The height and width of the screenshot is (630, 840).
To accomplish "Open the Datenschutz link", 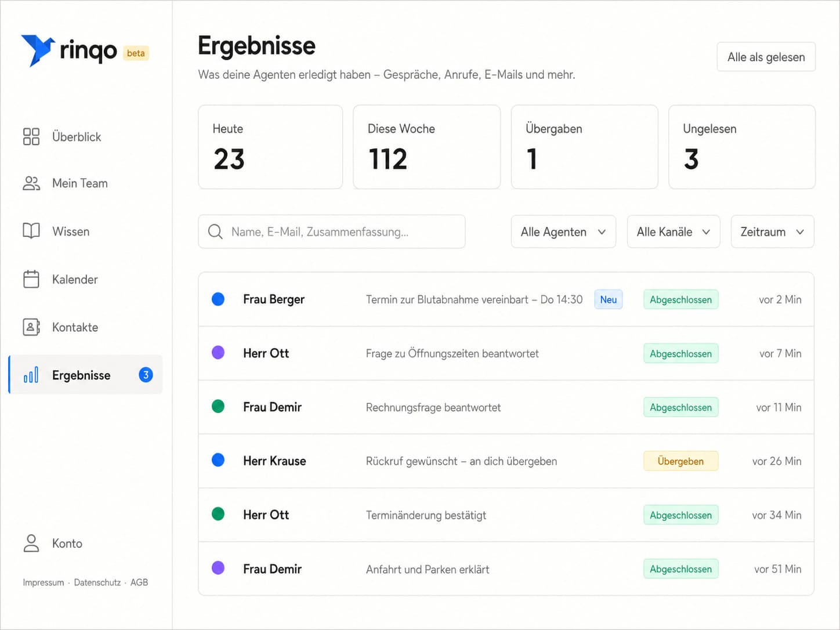I will (x=97, y=582).
